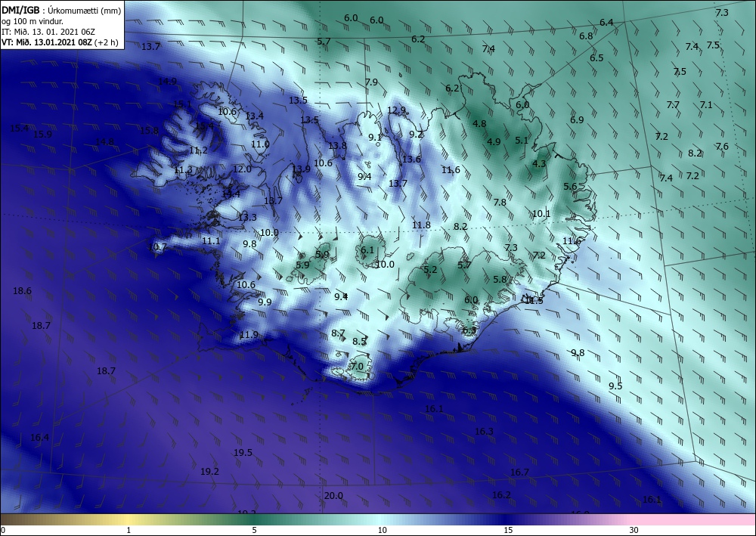The height and width of the screenshot is (536, 756).
Task: Click the map value '11.5'
Action: tap(534, 300)
